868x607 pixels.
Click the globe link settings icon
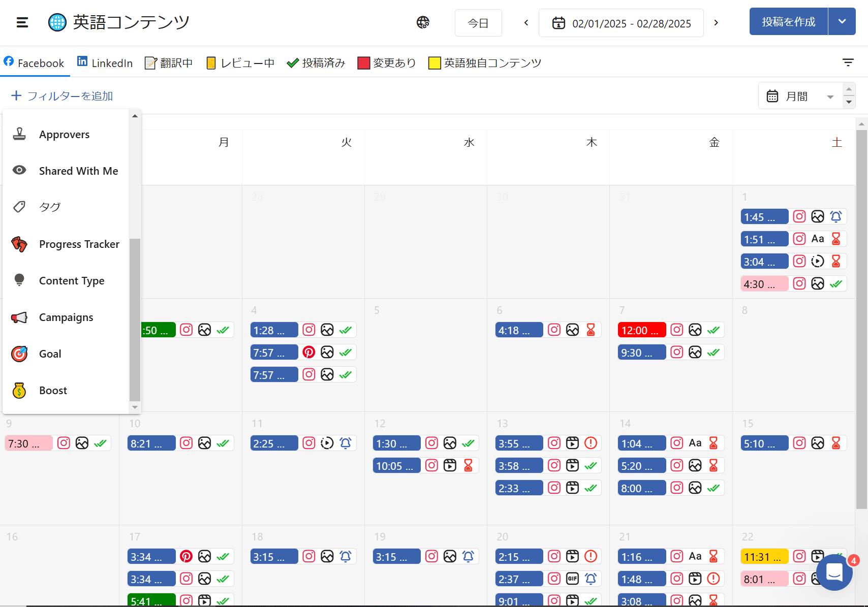pos(423,22)
